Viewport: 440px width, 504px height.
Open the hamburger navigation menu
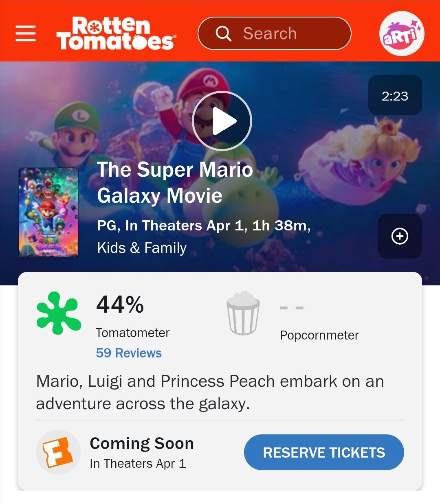(x=26, y=33)
